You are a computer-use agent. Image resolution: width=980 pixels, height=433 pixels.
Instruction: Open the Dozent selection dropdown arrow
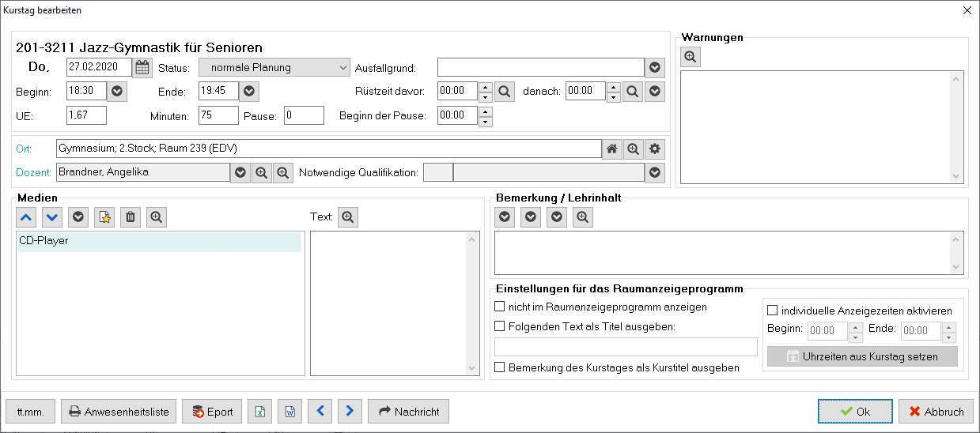coord(240,172)
